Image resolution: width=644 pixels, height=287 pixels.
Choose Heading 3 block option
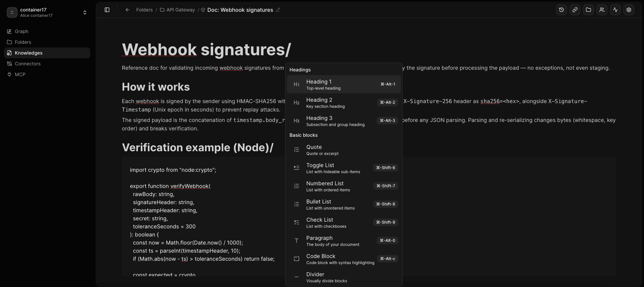(344, 121)
